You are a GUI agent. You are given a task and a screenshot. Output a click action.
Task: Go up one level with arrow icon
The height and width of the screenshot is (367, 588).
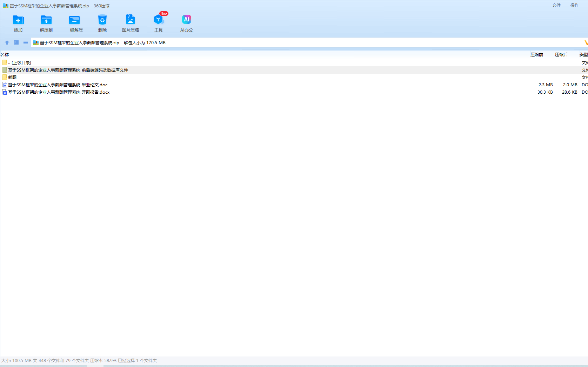7,42
